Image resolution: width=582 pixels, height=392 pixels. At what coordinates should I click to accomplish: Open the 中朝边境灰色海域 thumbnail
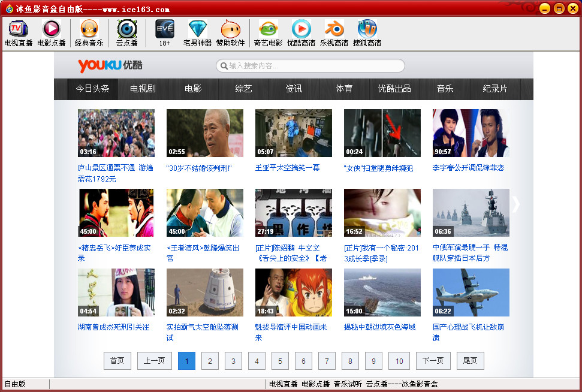[382, 293]
